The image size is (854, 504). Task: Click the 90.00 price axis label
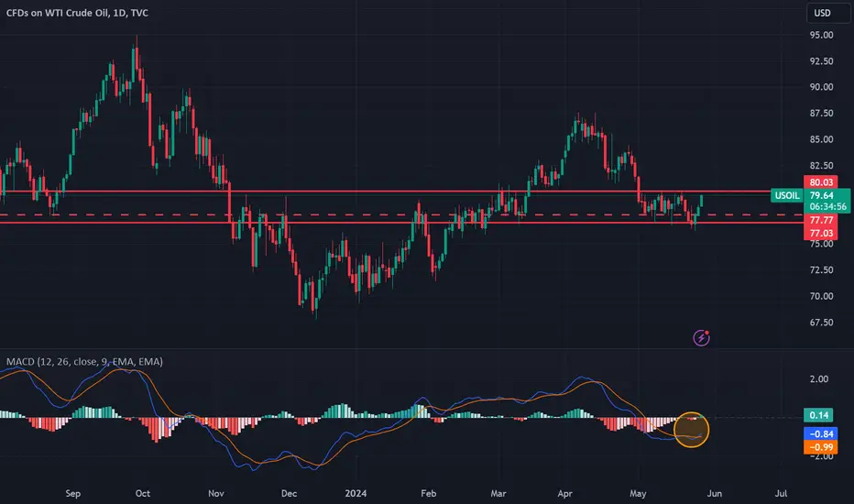pos(821,87)
